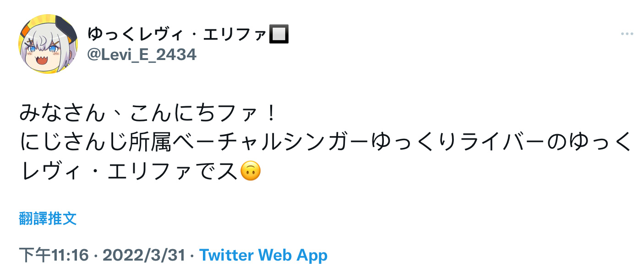Click 翻譯推文 to translate the tweet
This screenshot has width=644, height=278.
(48, 218)
